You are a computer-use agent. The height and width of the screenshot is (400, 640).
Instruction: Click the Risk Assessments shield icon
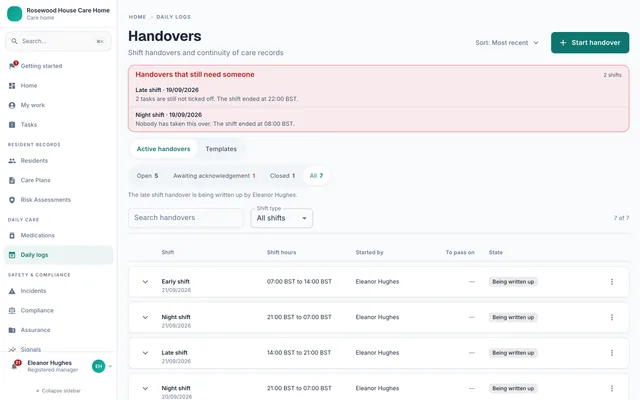[12, 200]
